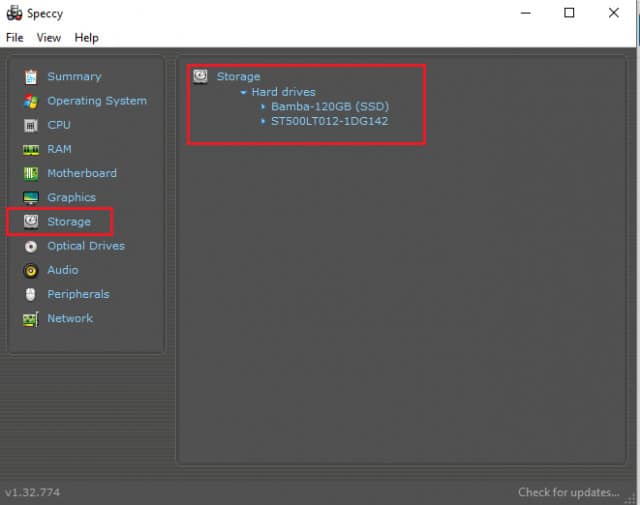Image resolution: width=640 pixels, height=505 pixels.
Task: Click the Storage heading in main panel
Action: (x=238, y=77)
